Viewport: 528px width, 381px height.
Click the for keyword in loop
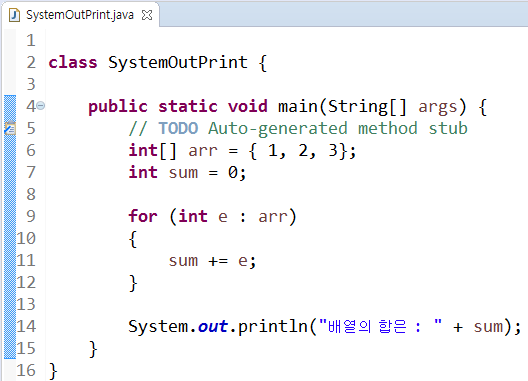point(143,216)
